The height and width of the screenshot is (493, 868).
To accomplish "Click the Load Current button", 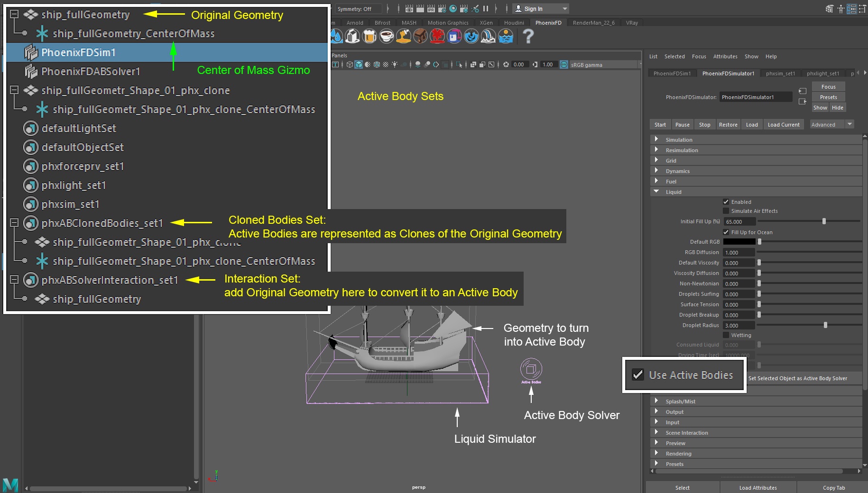I will click(x=784, y=125).
